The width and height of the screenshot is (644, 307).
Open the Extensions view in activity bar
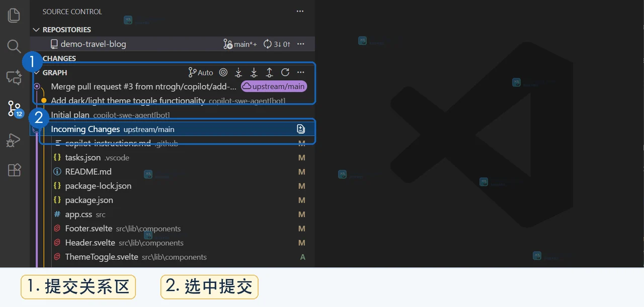pos(14,170)
